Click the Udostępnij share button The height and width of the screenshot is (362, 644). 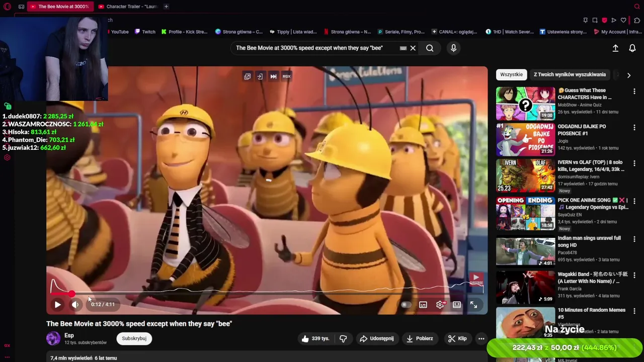pos(376,338)
